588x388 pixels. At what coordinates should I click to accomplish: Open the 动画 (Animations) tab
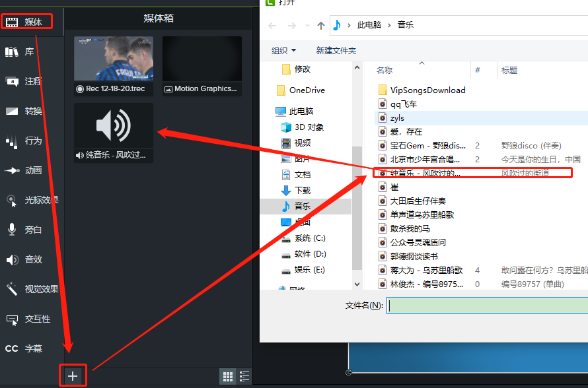23,170
